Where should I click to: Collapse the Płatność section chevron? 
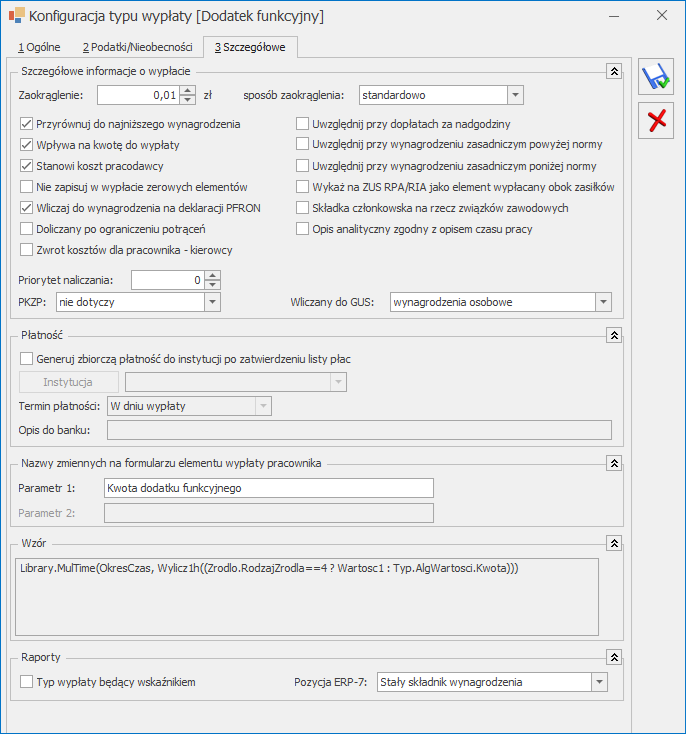(x=614, y=336)
